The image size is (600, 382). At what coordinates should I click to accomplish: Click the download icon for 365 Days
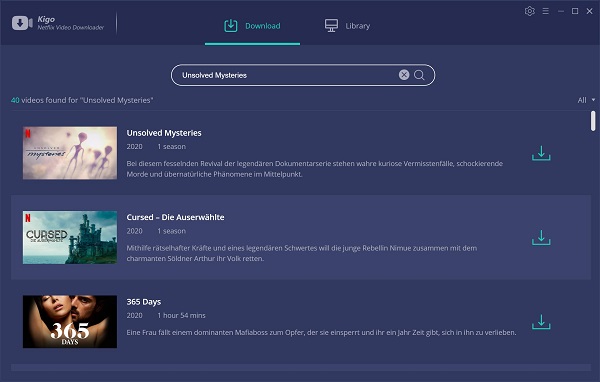[541, 322]
